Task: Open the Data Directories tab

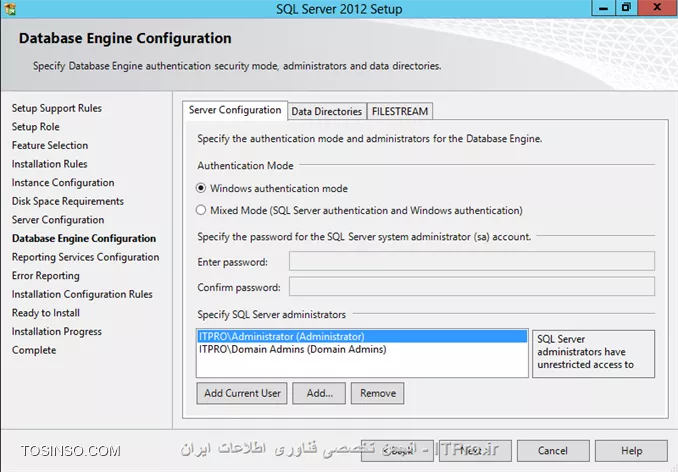Action: coord(326,111)
